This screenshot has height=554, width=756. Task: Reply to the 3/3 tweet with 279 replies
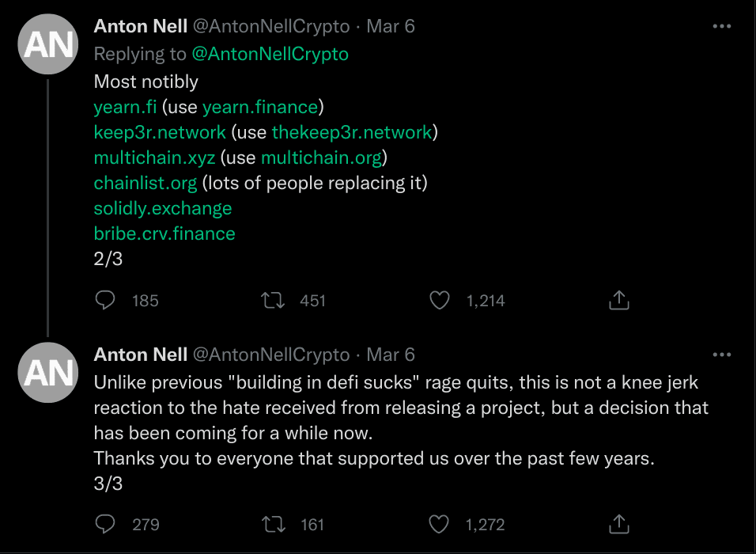(x=105, y=524)
